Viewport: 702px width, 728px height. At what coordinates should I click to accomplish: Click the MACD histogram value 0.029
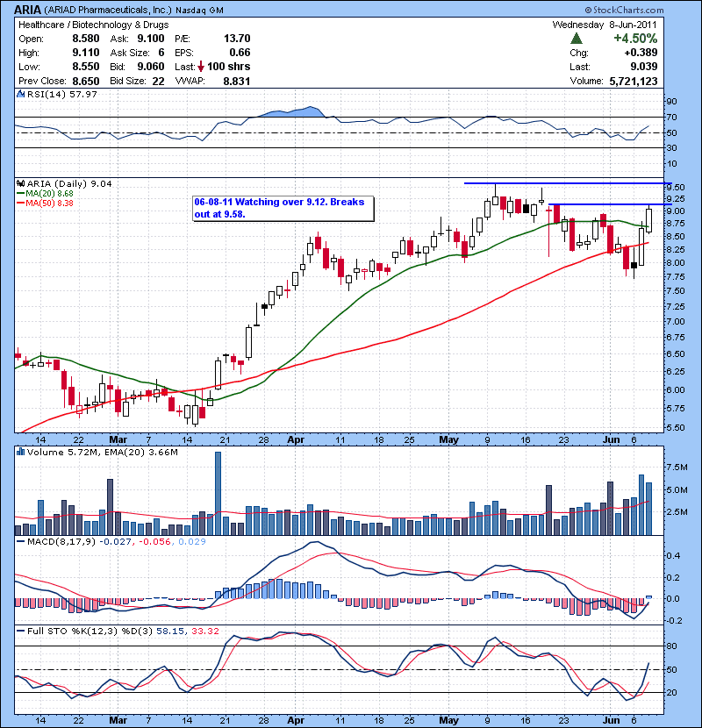(192, 542)
